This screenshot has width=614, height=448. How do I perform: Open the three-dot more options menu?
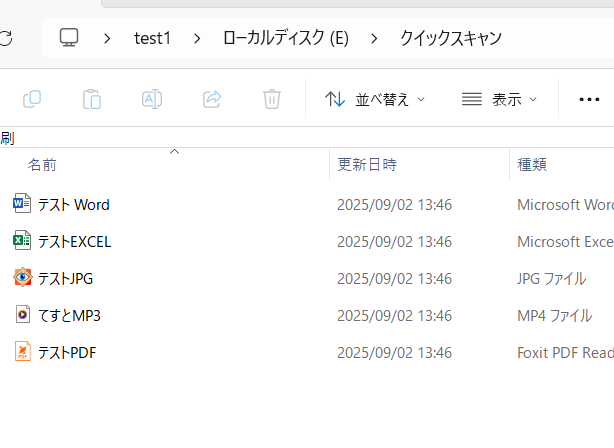(x=590, y=99)
